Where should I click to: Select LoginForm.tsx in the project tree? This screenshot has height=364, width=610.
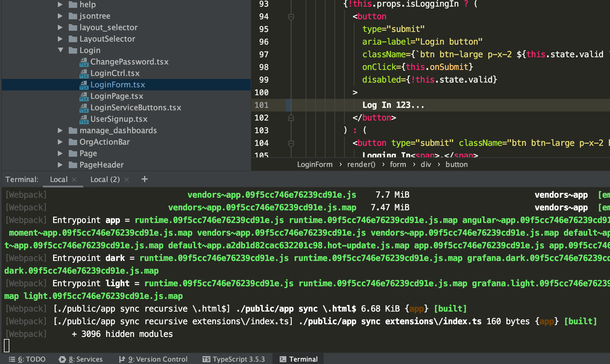[x=118, y=85]
